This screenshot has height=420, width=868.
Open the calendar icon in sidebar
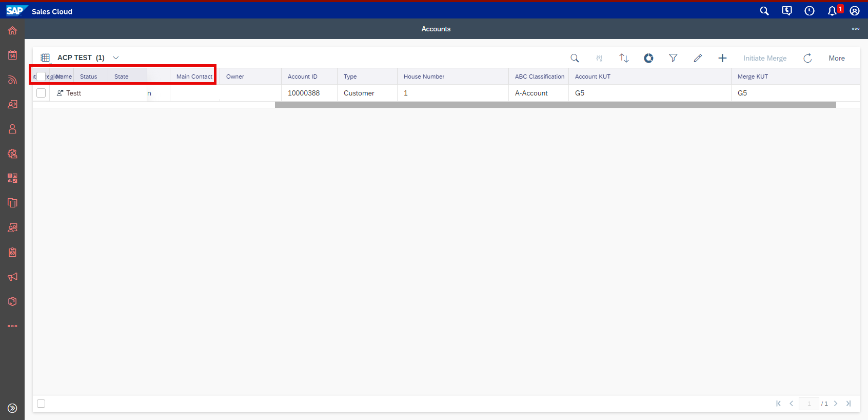(12, 55)
